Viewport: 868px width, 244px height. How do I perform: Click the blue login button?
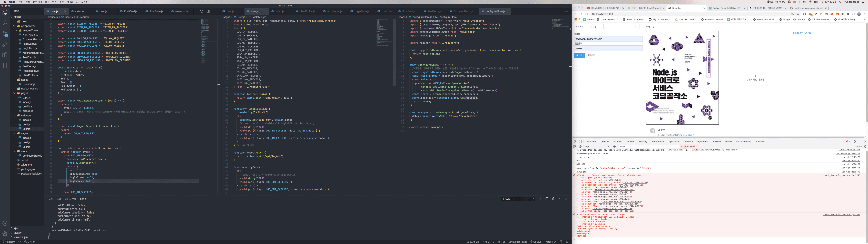coord(579,55)
